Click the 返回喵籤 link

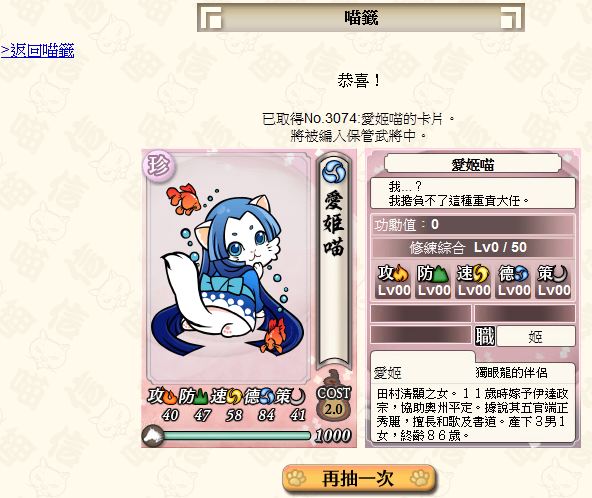click(37, 51)
